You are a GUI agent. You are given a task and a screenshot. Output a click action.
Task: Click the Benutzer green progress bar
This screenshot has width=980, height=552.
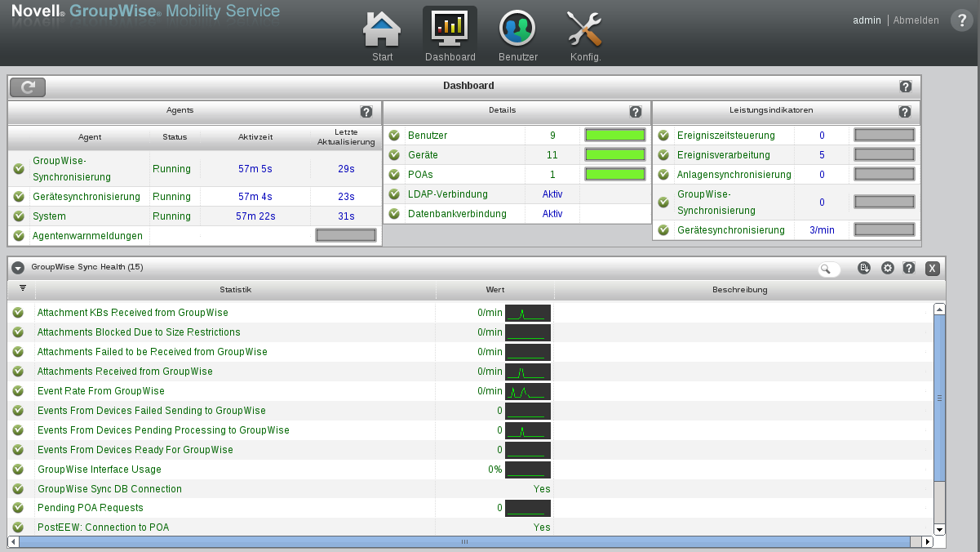615,136
